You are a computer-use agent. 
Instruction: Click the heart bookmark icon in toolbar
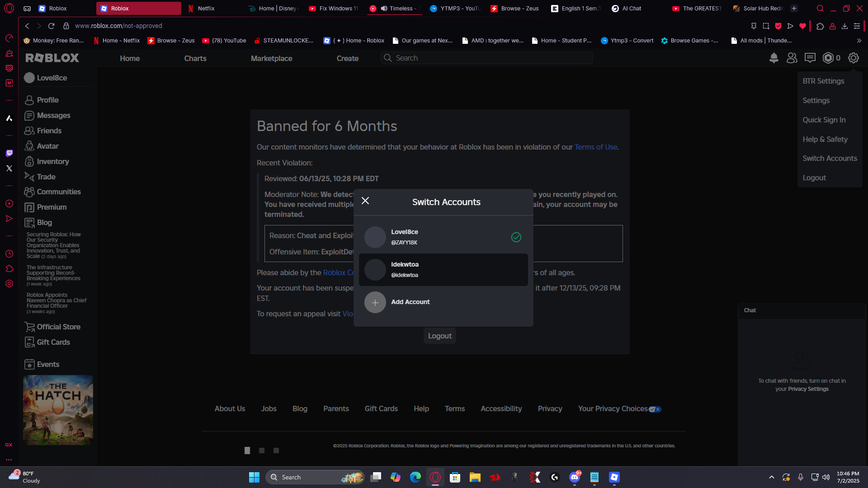point(802,26)
